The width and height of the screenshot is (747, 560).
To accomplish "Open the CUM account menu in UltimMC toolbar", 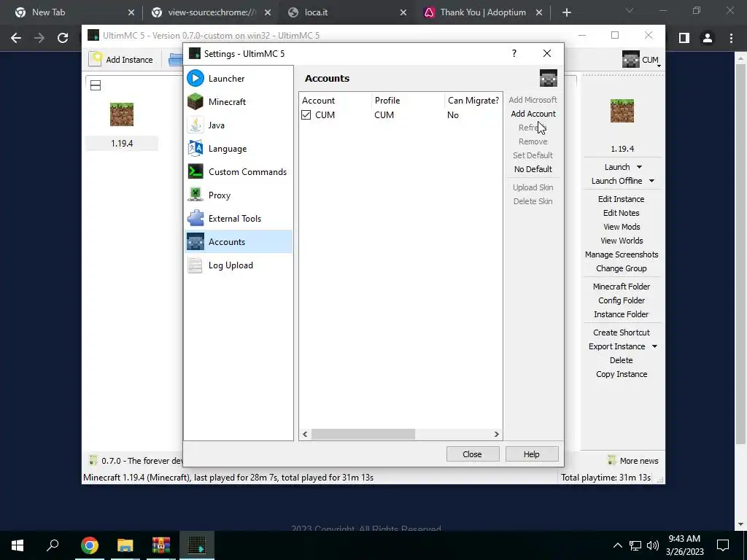I will 642,60.
